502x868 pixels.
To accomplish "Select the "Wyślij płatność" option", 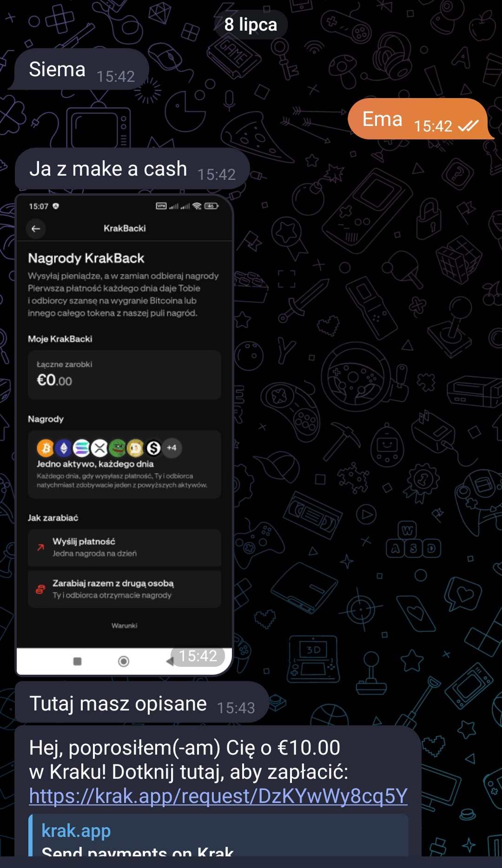I will [x=124, y=547].
